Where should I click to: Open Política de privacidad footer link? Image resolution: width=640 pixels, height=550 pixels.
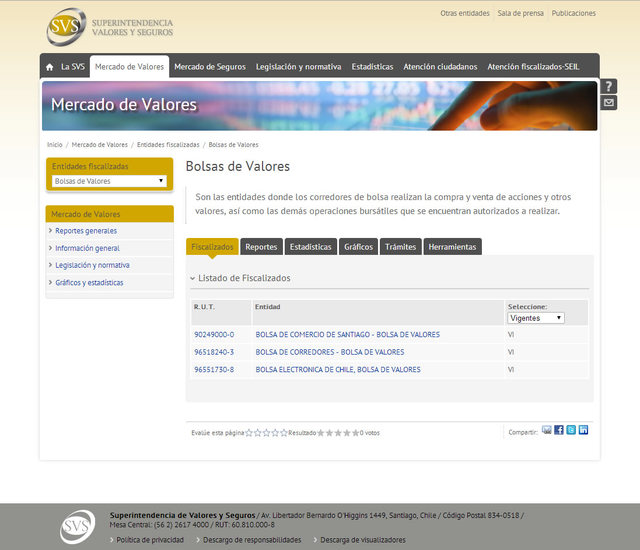(x=150, y=540)
